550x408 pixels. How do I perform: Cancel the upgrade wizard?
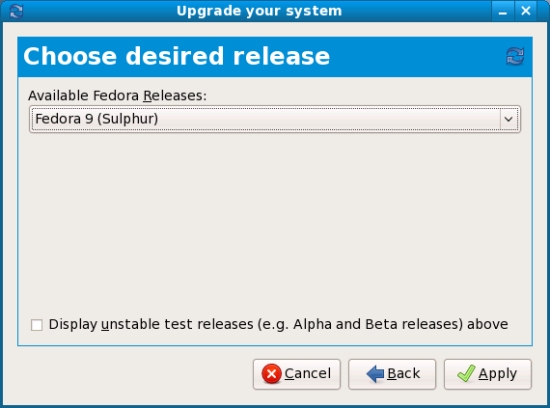click(297, 374)
